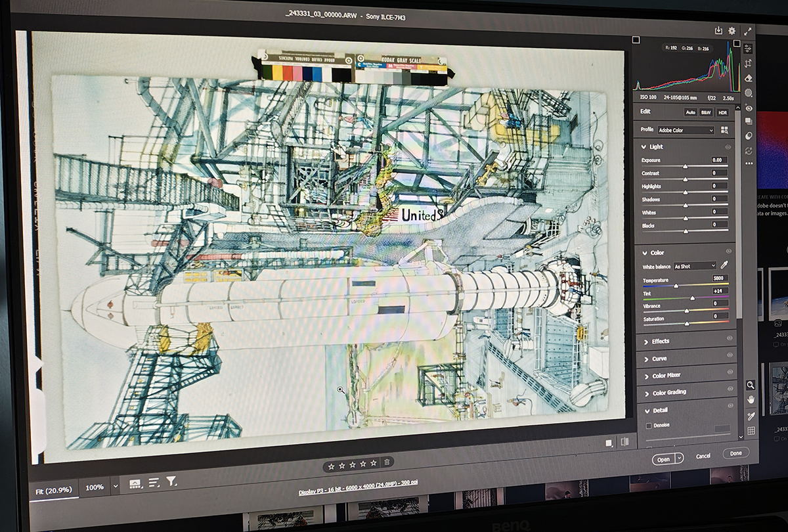This screenshot has height=532, width=788.
Task: Toggle shadow clipping warning on histogram
Action: point(636,41)
